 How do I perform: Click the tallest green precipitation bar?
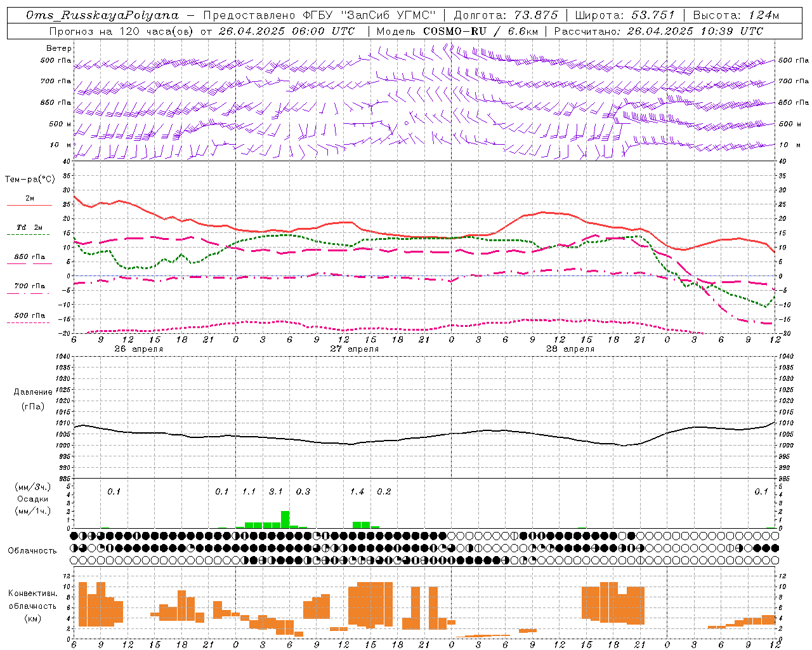coord(285,519)
